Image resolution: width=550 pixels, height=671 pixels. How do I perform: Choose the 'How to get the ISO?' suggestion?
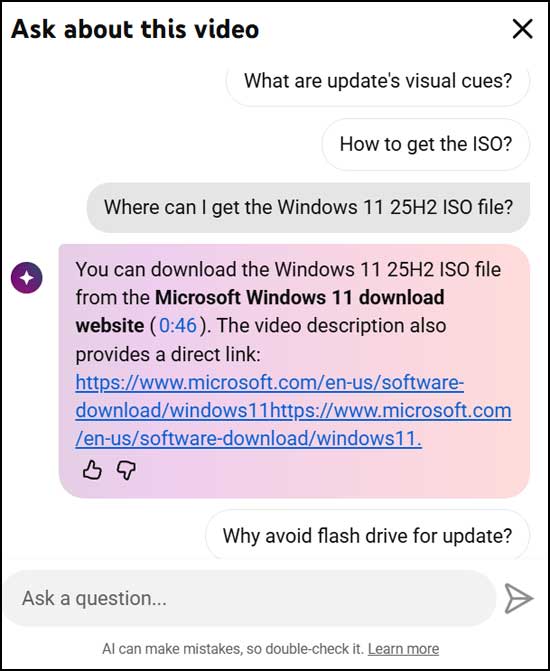click(426, 144)
